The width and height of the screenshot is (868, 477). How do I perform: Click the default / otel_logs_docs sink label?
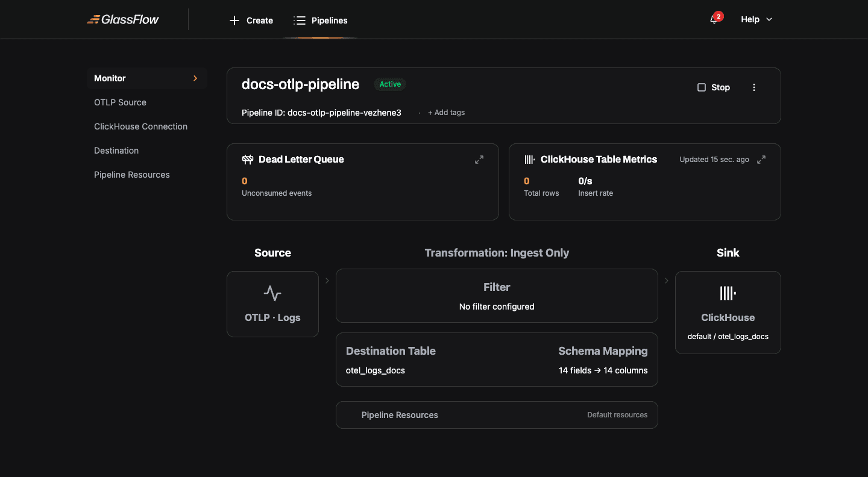tap(728, 337)
